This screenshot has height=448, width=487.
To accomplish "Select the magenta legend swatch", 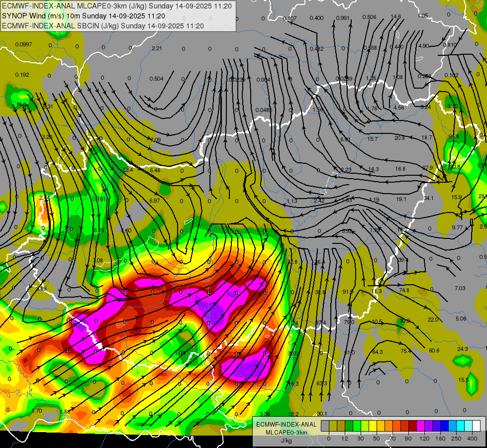I will pyautogui.click(x=421, y=426).
